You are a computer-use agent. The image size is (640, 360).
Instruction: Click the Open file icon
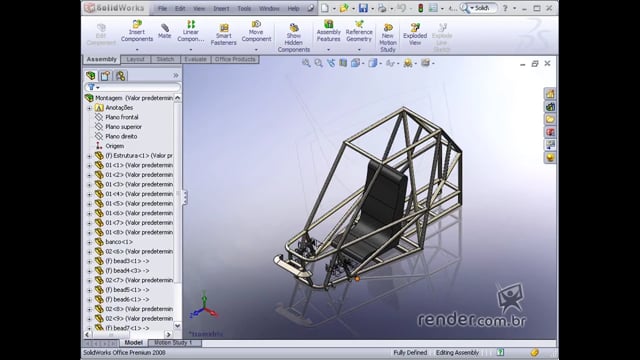point(344,8)
